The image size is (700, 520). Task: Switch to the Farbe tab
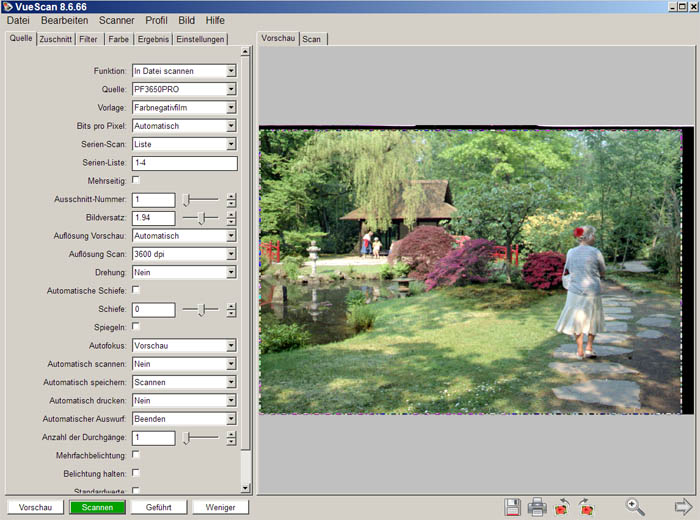click(x=118, y=39)
